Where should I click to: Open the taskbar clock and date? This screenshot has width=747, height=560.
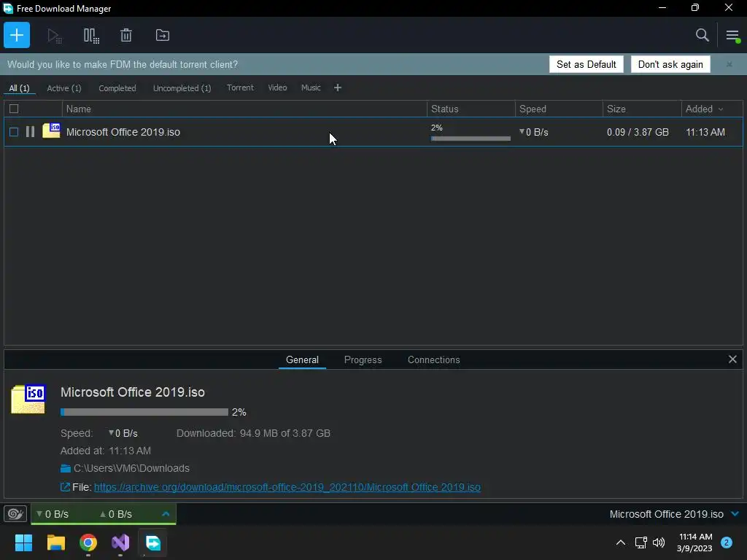pos(694,542)
